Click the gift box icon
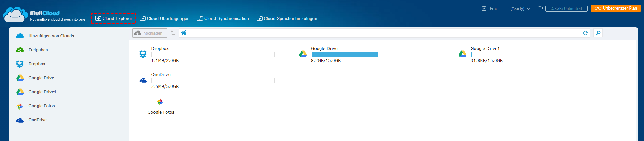The image size is (644, 141). pyautogui.click(x=540, y=9)
